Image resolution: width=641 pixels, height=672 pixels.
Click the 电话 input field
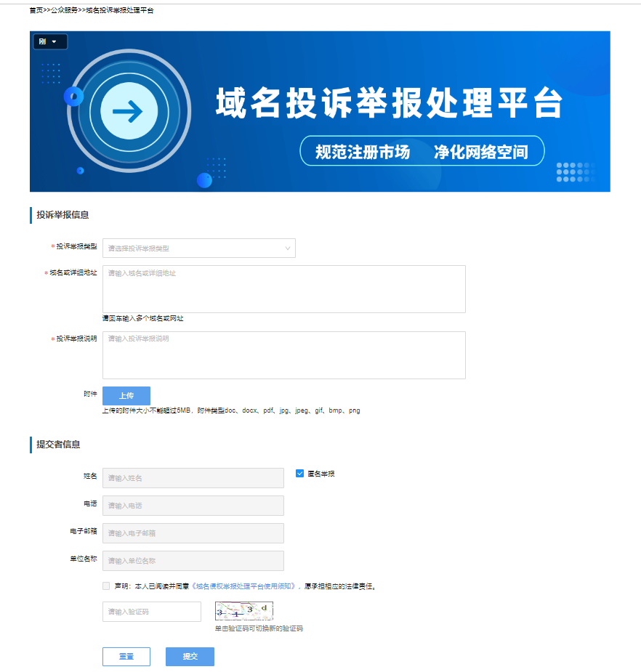pyautogui.click(x=193, y=506)
